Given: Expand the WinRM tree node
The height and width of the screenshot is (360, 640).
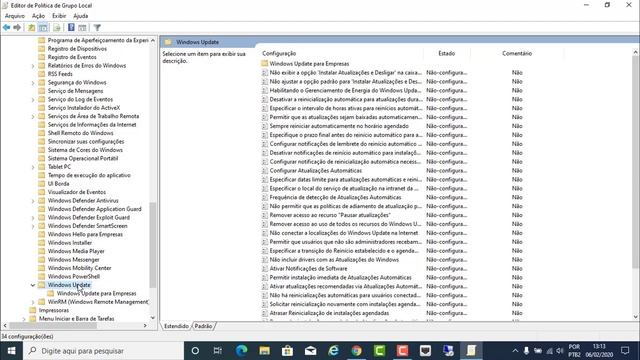Looking at the screenshot, I should click(33, 302).
